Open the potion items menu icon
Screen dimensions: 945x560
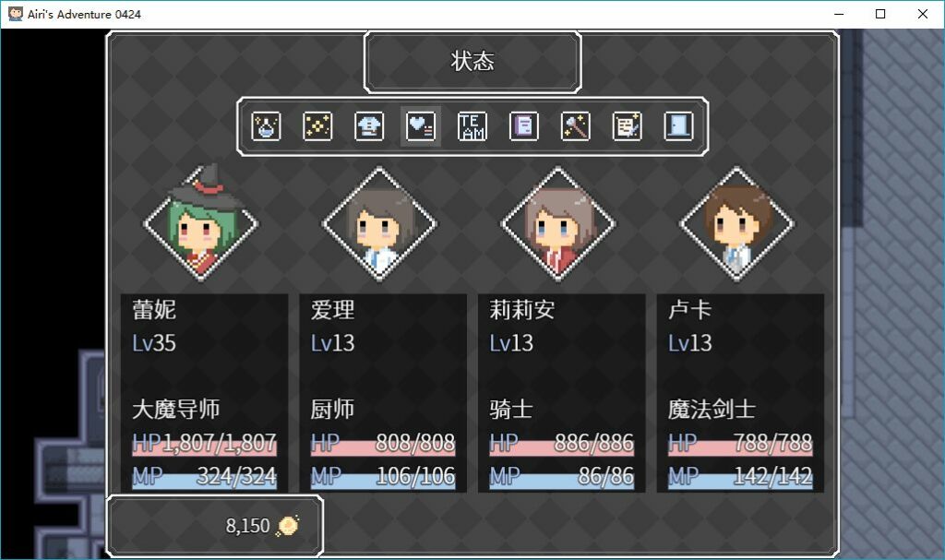tap(266, 126)
